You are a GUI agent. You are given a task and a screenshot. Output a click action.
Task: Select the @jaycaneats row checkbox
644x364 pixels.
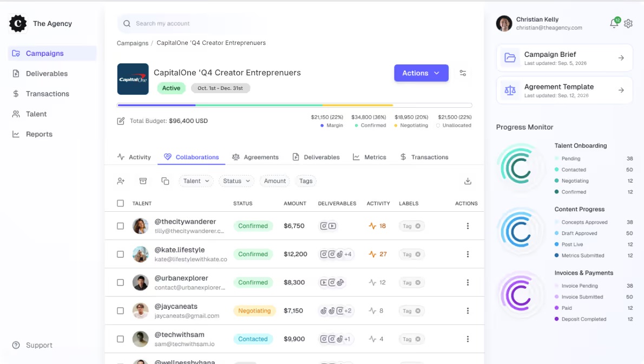[120, 311]
